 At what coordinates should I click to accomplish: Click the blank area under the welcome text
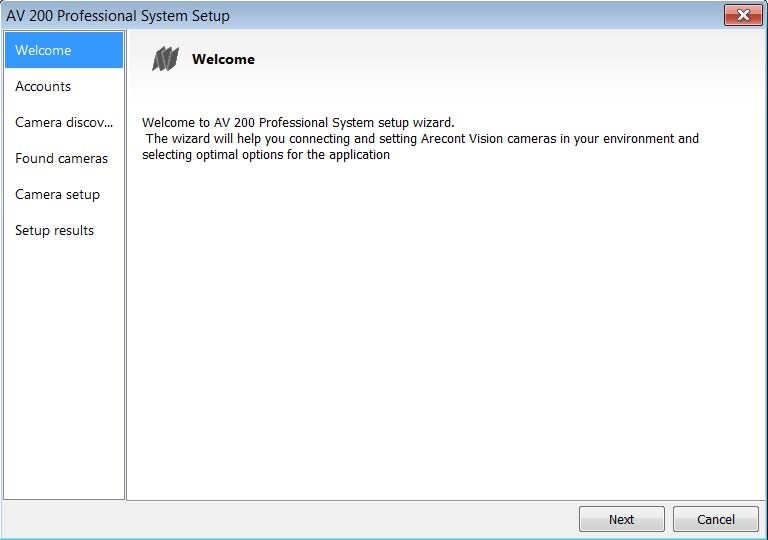445,330
